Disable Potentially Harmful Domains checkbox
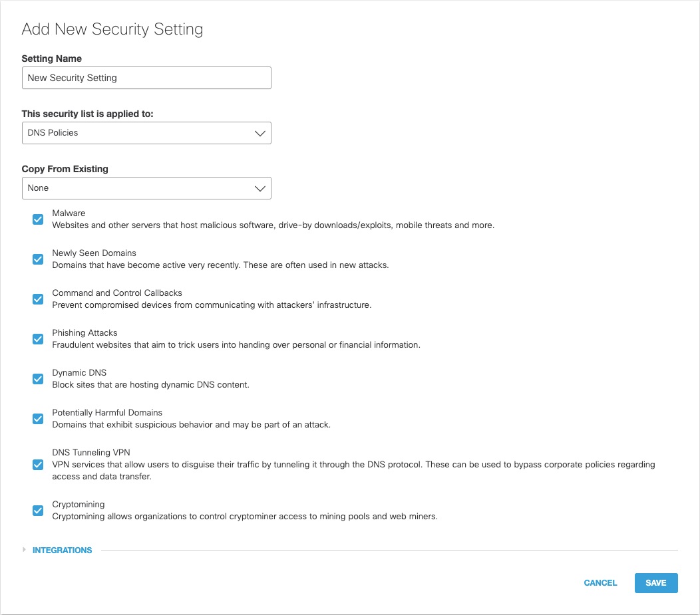The width and height of the screenshot is (700, 615). (38, 419)
